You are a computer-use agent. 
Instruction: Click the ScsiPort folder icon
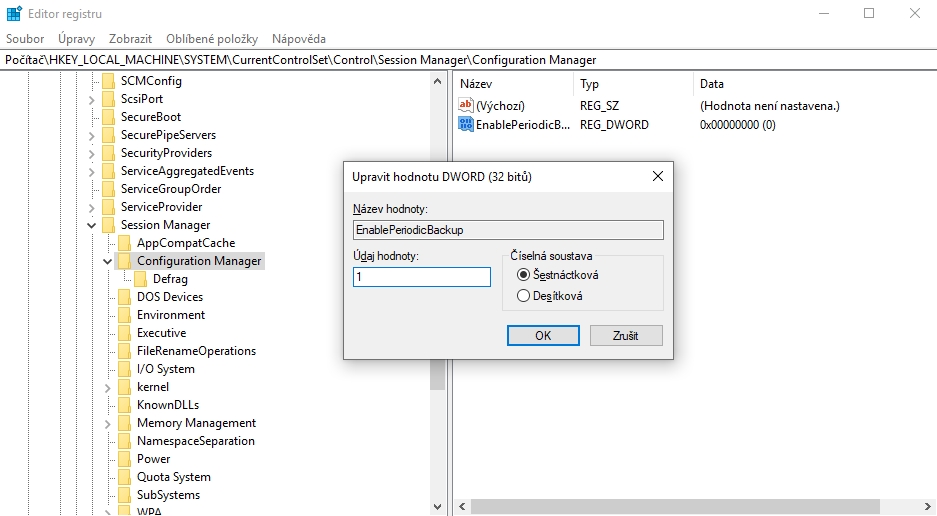coord(108,99)
